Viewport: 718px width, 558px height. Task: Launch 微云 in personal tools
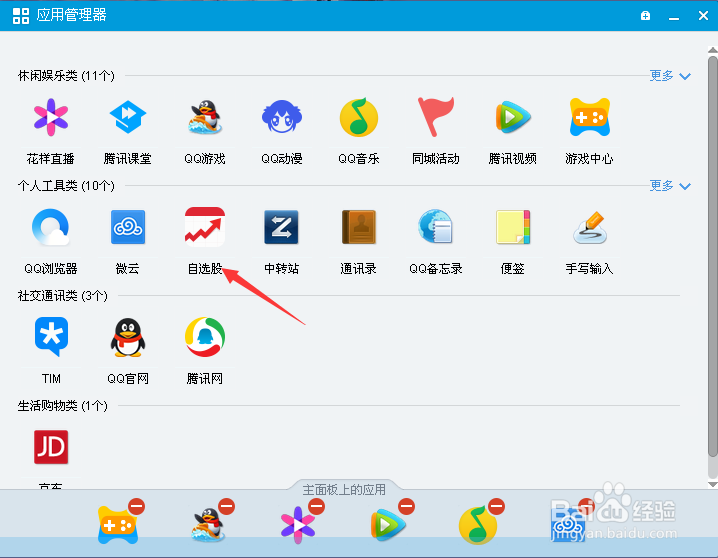point(128,227)
